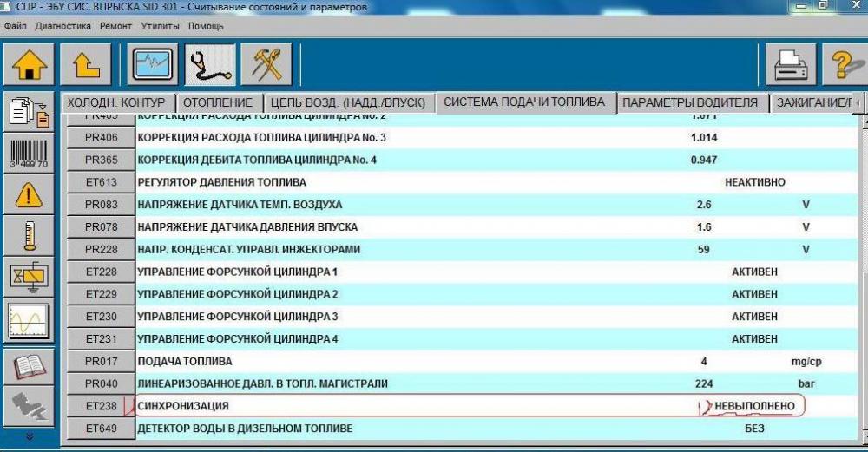Open the Диагностика menu
Image resolution: width=868 pixels, height=452 pixels.
click(x=62, y=26)
